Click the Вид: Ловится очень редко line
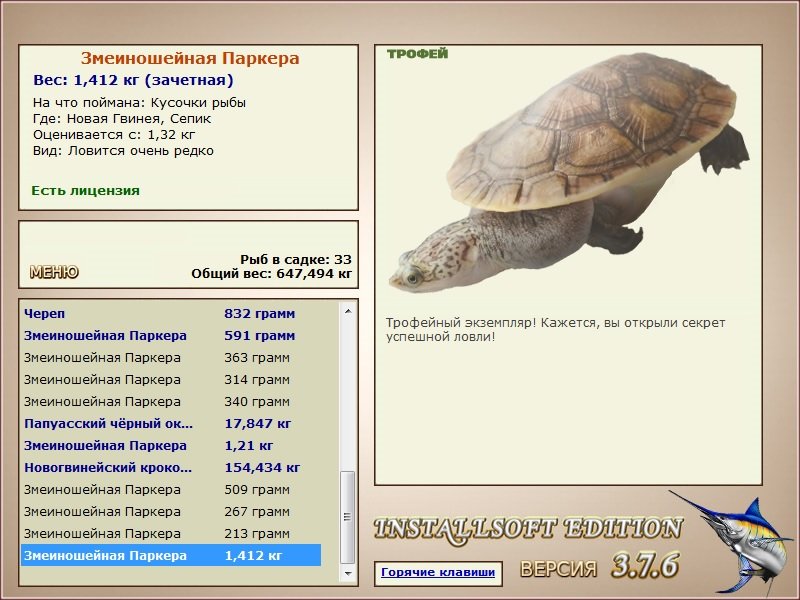Image resolution: width=800 pixels, height=600 pixels. tap(123, 151)
